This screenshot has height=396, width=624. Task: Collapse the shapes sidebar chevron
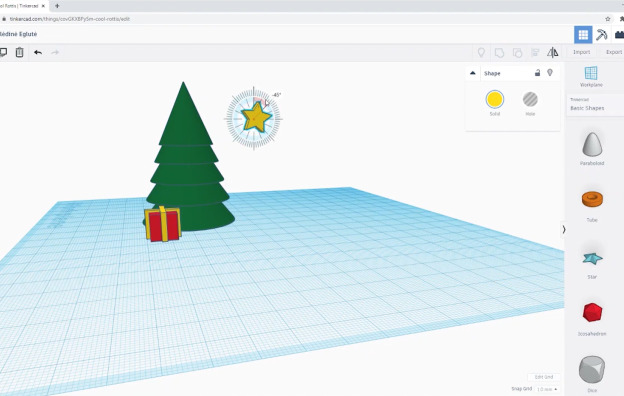[564, 230]
